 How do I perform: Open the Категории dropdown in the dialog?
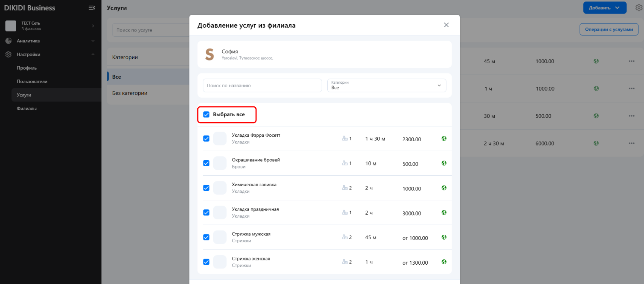[x=386, y=86]
